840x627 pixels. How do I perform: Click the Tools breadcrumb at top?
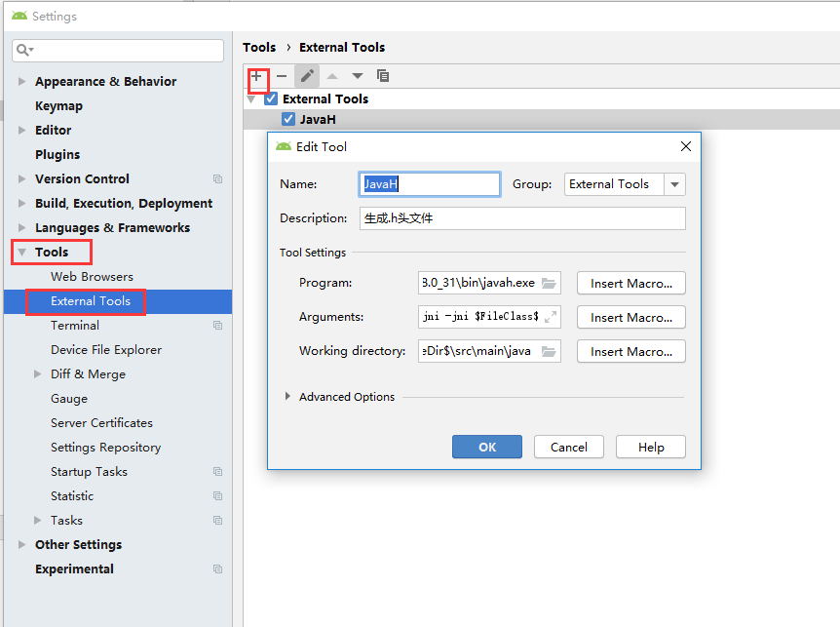(x=259, y=47)
